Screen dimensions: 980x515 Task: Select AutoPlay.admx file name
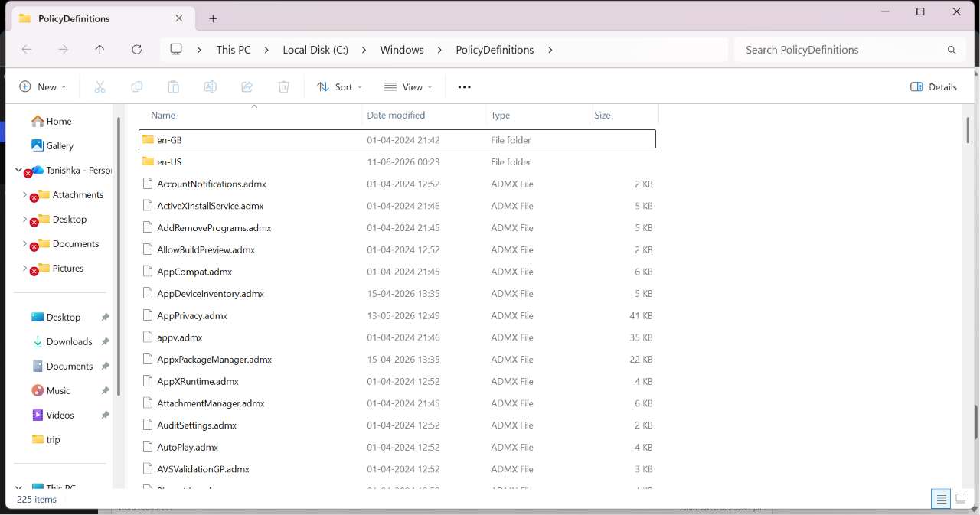coord(188,447)
